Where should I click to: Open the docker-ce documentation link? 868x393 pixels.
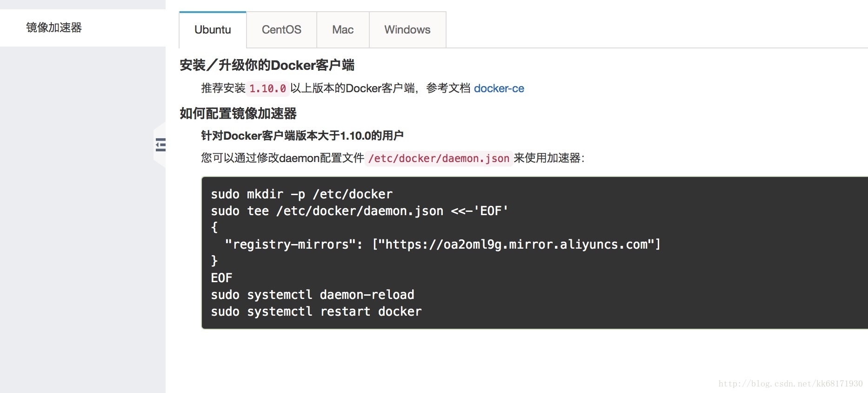pos(499,88)
